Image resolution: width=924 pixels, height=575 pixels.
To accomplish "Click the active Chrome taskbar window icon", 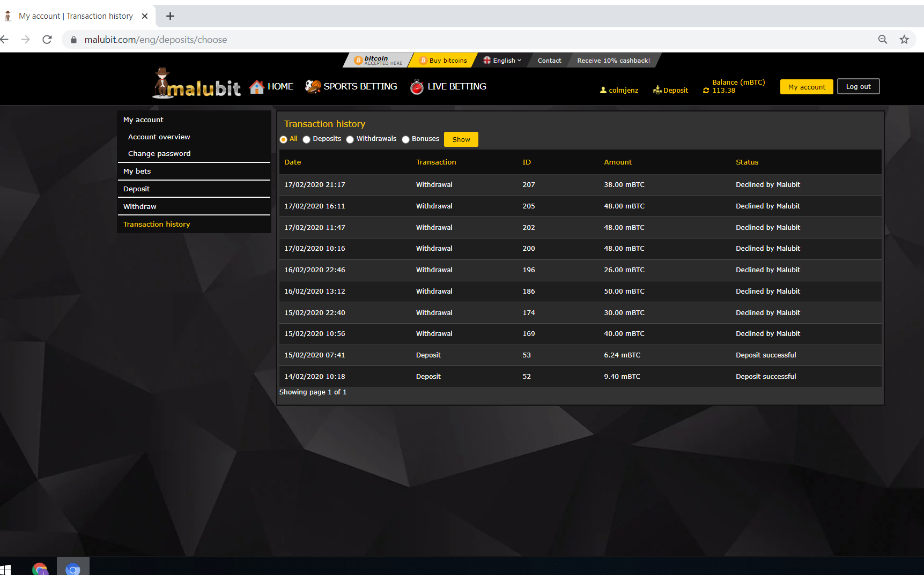I will point(73,569).
